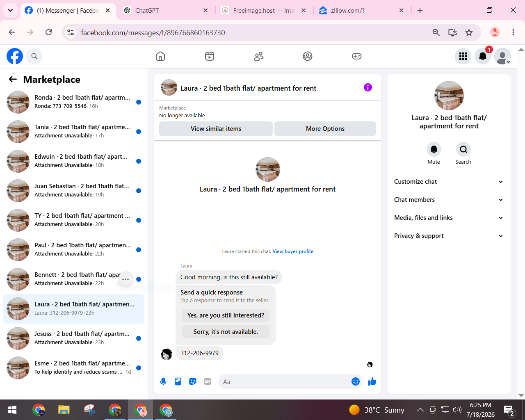
Task: Switch to the zillow.com tab
Action: 362,10
